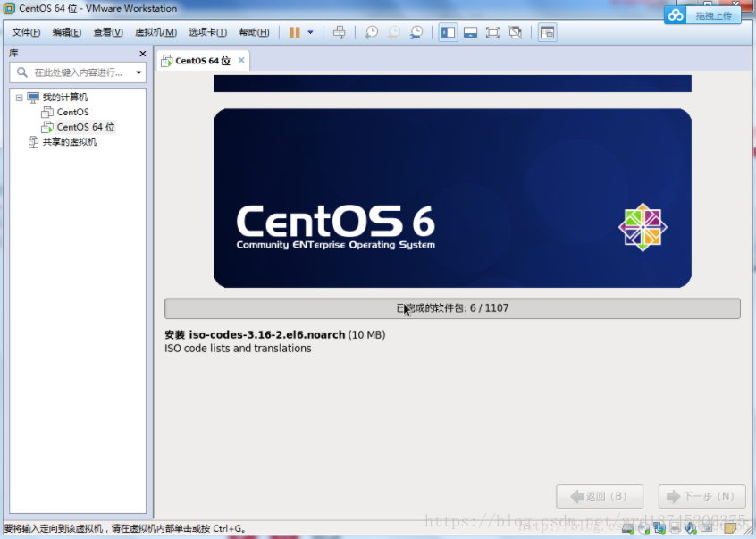Click the 返回 (B) back button
Image resolution: width=756 pixels, height=539 pixels.
tap(600, 496)
